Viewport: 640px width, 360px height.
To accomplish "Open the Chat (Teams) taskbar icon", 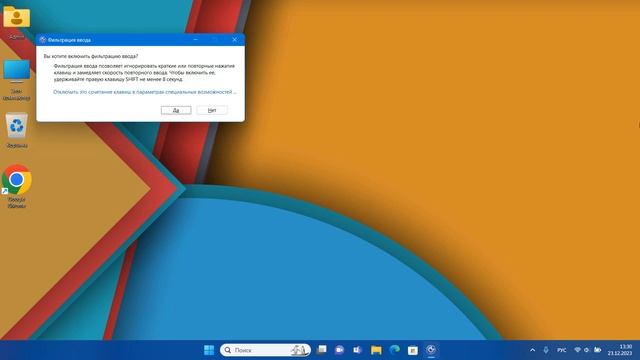I will pyautogui.click(x=339, y=350).
